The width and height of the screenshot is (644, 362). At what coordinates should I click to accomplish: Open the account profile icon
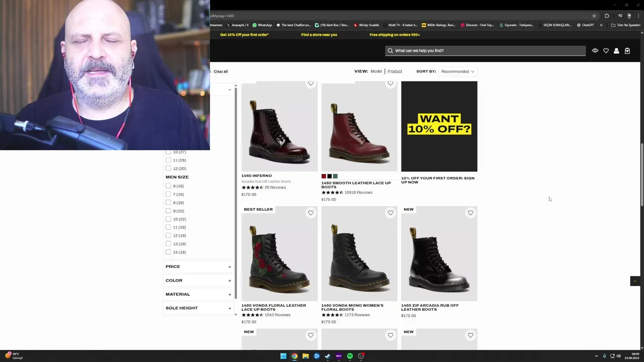(616, 51)
